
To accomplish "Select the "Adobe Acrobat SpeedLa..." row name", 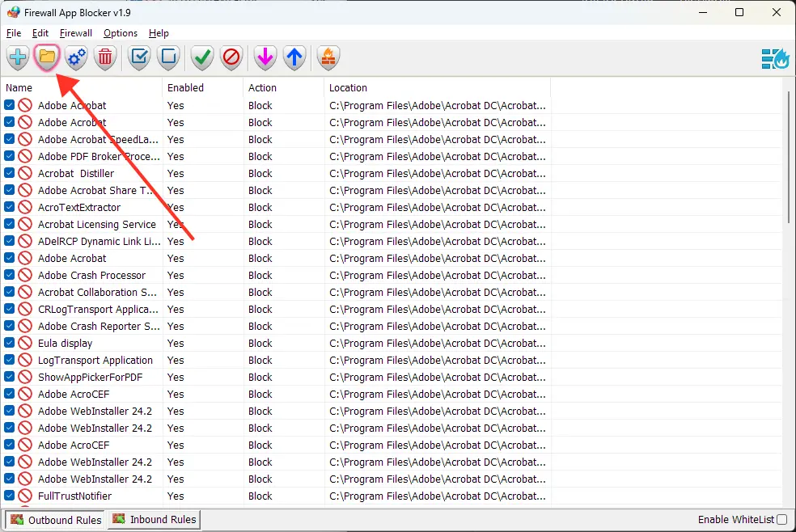I will pos(98,139).
